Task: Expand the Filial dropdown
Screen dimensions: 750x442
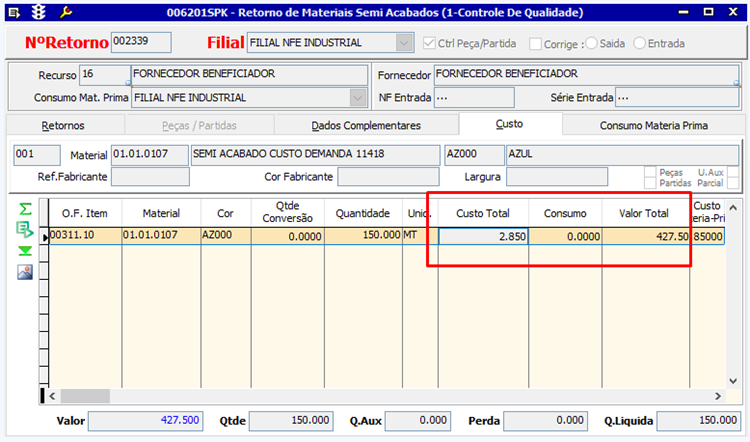Action: [404, 43]
